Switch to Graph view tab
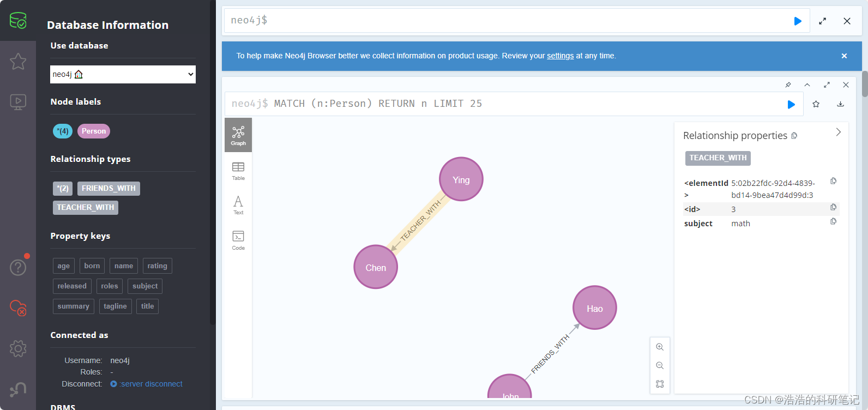 coord(238,135)
